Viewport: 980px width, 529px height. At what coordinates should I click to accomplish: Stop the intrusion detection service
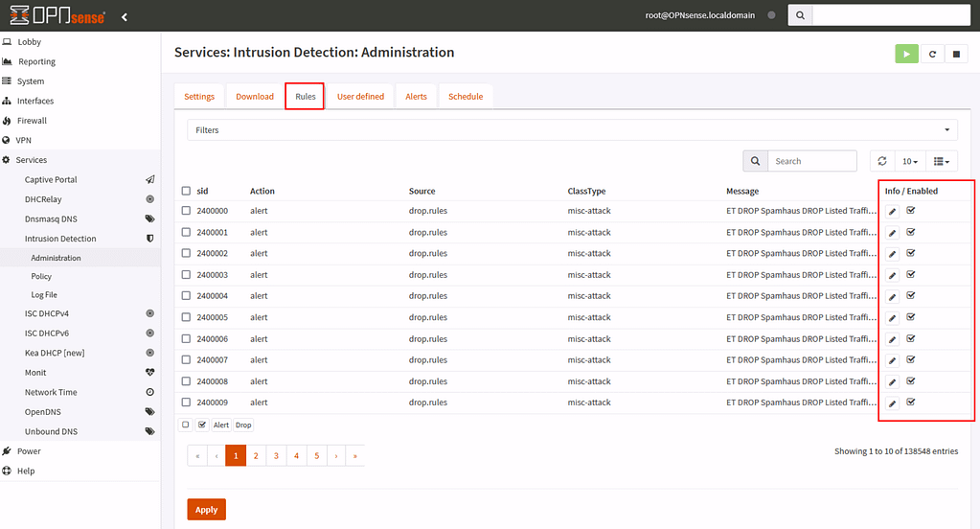tap(956, 54)
